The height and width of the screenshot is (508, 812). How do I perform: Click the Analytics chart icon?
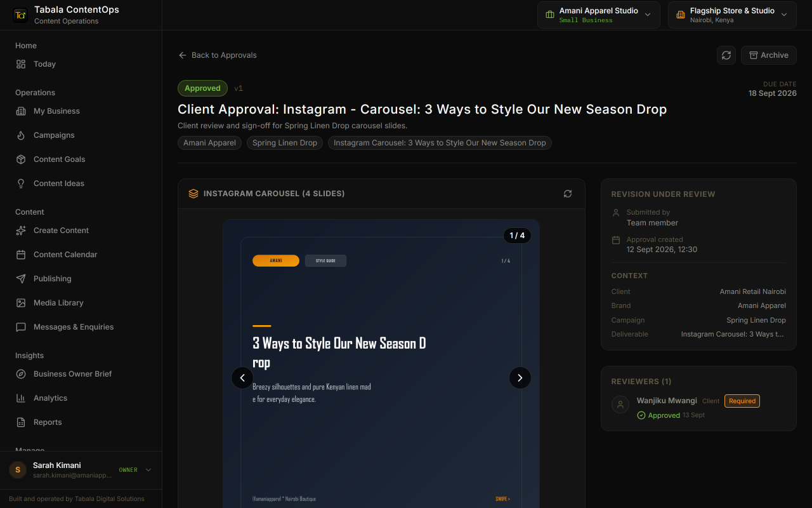pyautogui.click(x=21, y=398)
